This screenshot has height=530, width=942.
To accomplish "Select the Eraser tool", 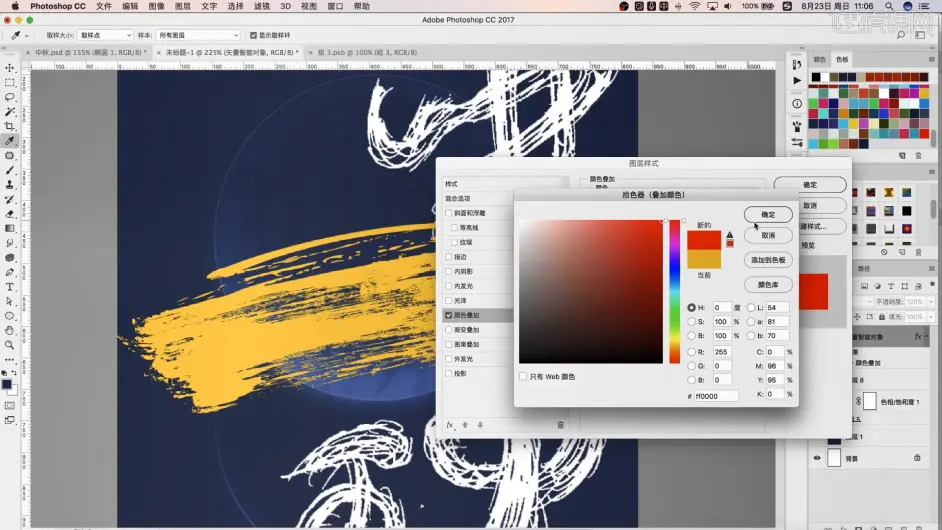I will coord(10,214).
